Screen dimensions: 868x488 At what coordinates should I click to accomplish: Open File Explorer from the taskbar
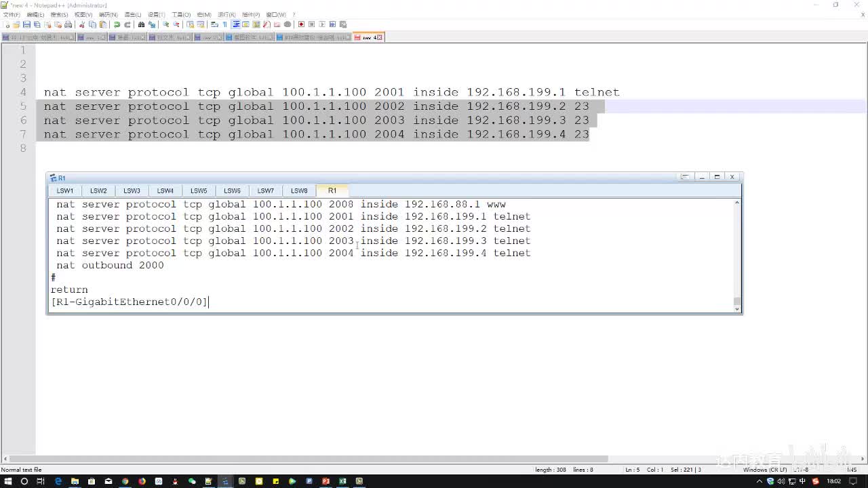75,481
